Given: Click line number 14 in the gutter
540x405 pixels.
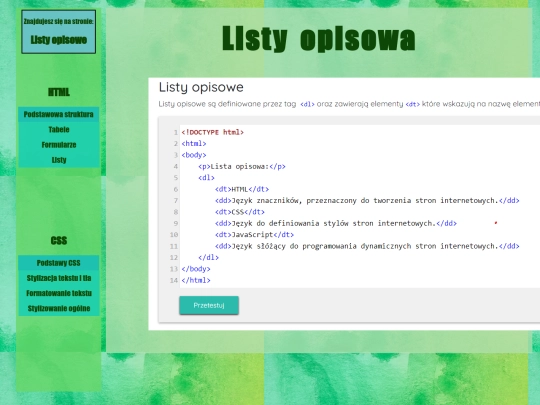Looking at the screenshot, I should (174, 280).
